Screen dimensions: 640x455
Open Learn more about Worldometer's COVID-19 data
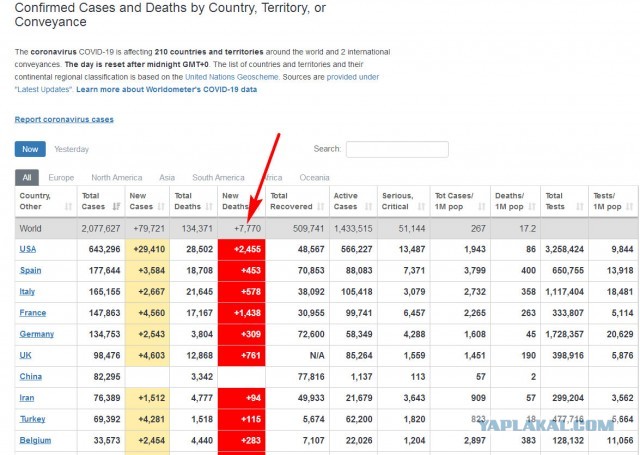click(167, 89)
